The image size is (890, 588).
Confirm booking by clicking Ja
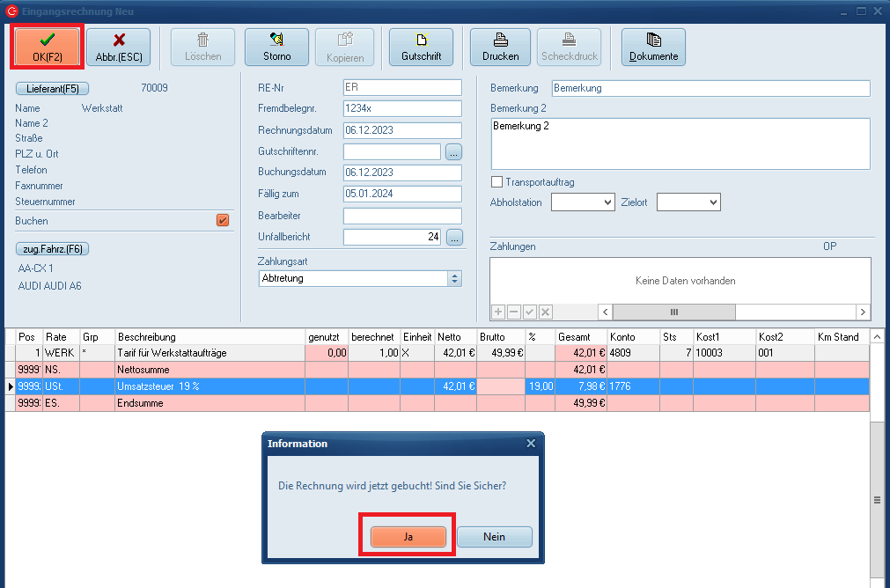(x=408, y=537)
